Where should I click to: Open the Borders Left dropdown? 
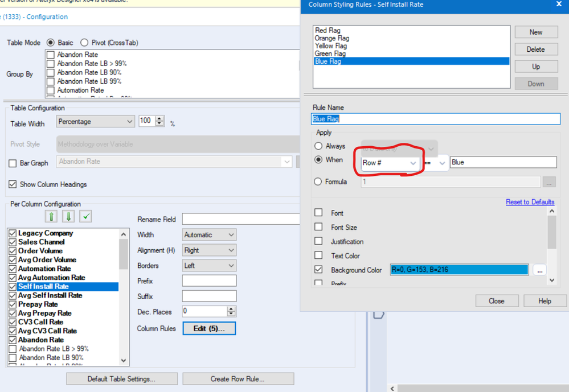pyautogui.click(x=209, y=266)
